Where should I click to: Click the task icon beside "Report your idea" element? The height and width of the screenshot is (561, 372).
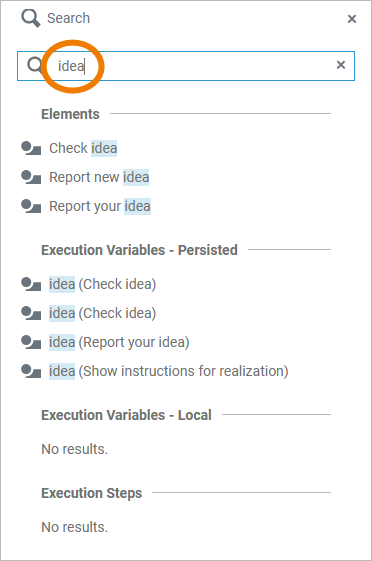pyautogui.click(x=31, y=206)
